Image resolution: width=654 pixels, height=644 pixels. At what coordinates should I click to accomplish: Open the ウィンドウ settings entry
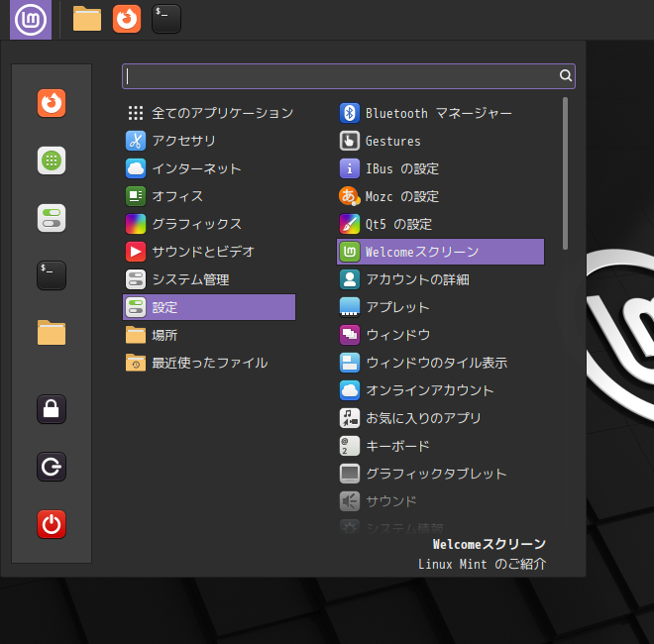tap(440, 335)
